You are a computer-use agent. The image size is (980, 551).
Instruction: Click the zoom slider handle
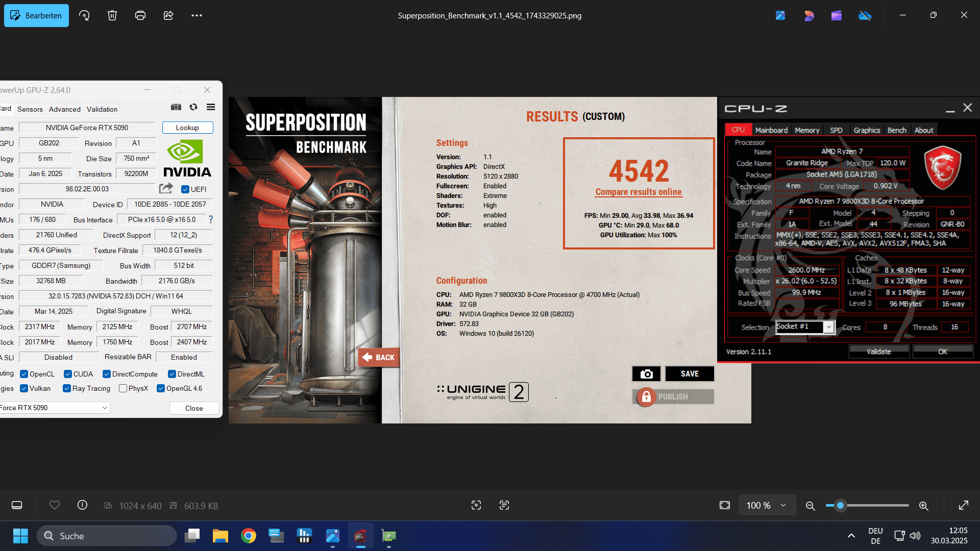(x=840, y=506)
